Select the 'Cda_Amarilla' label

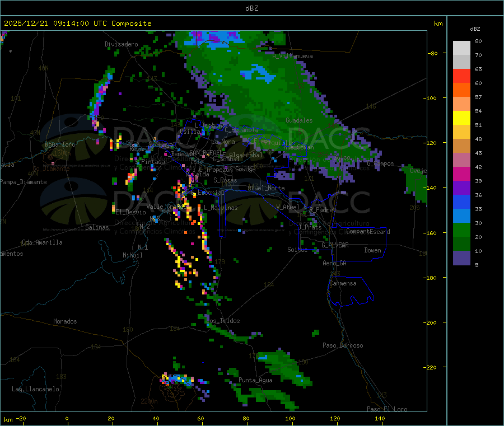pos(42,242)
